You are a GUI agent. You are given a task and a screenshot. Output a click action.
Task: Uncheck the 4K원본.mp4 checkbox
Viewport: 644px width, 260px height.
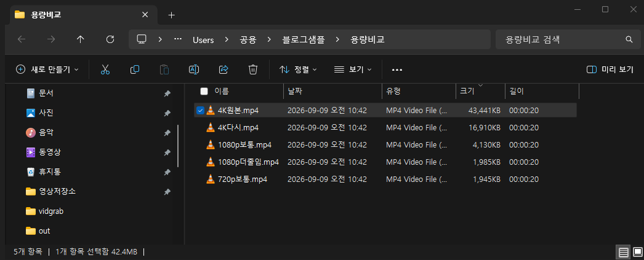200,110
